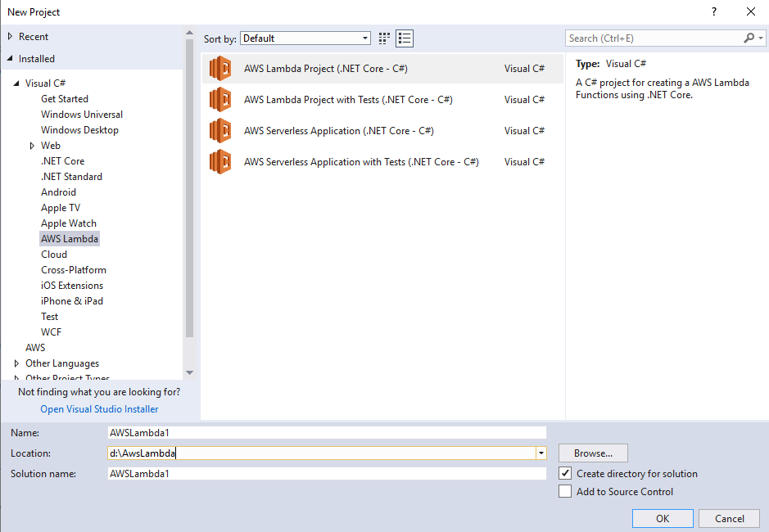Select AWS Serverless Application with Tests text
The width and height of the screenshot is (769, 532).
point(361,162)
